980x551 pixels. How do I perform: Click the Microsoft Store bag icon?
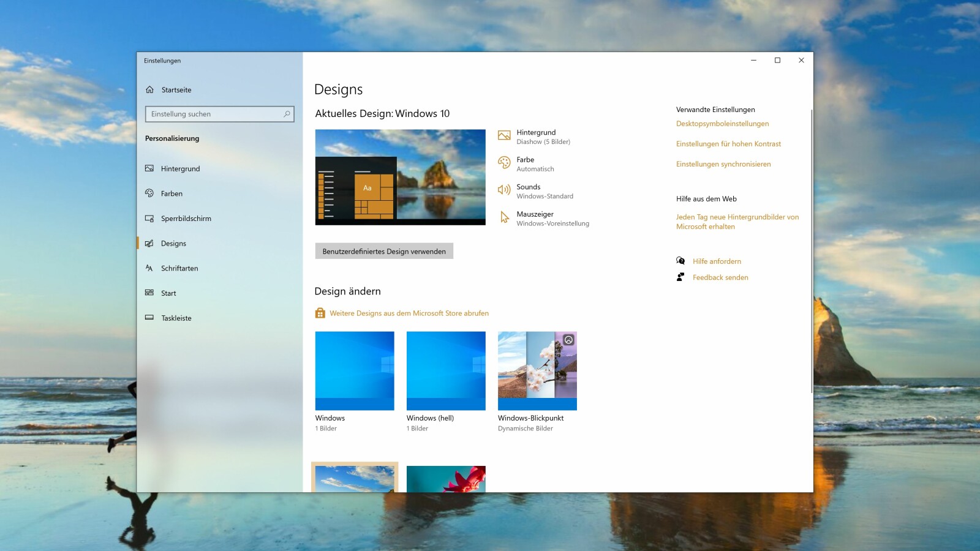point(320,313)
